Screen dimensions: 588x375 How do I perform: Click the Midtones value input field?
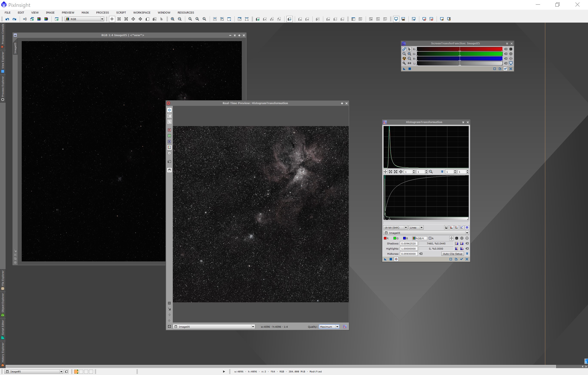(409, 254)
